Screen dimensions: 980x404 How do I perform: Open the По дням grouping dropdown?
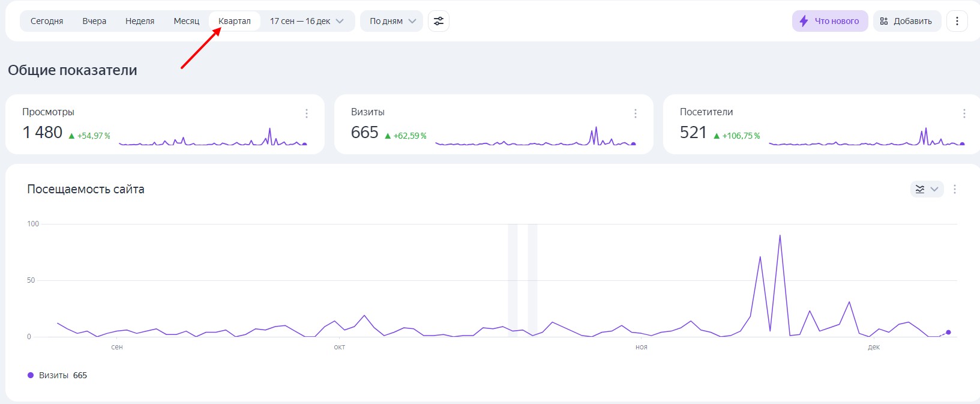392,21
